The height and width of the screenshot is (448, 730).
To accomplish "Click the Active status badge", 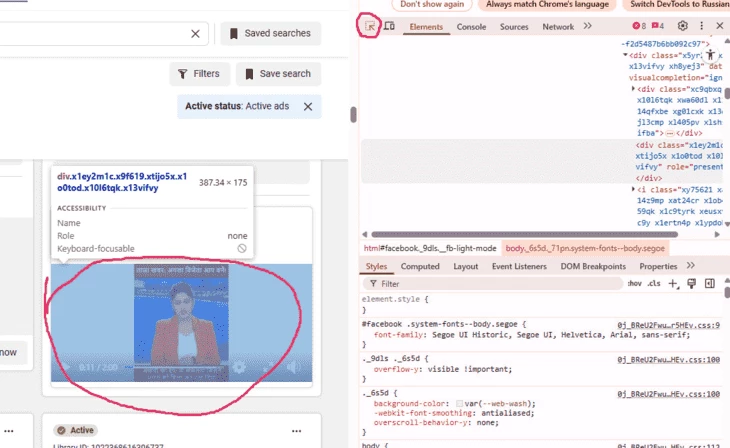I will pyautogui.click(x=74, y=430).
